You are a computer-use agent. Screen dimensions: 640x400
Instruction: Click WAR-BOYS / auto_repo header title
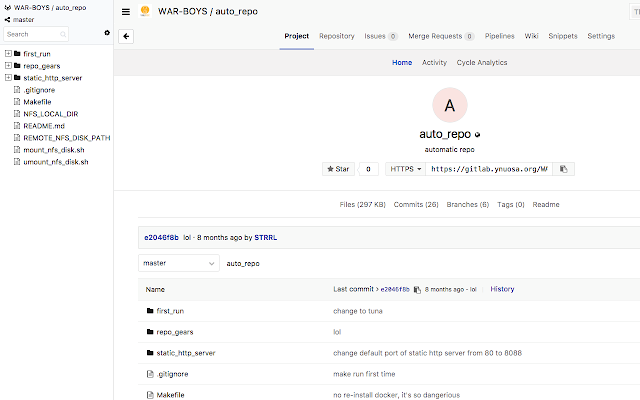[208, 11]
